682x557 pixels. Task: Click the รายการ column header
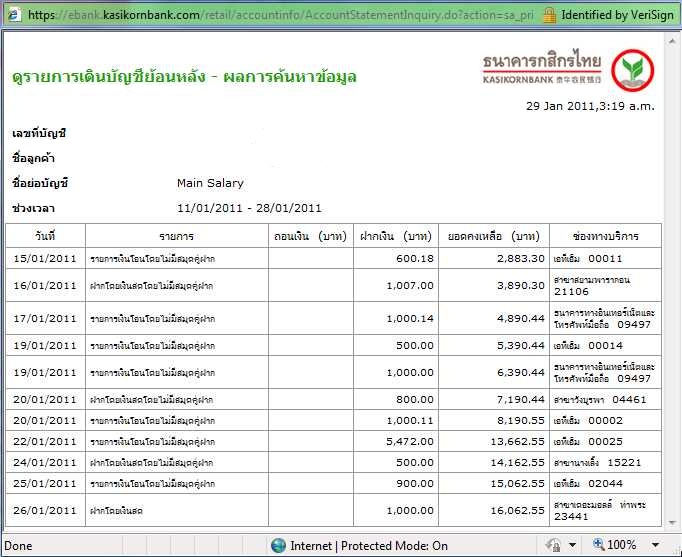click(x=176, y=236)
